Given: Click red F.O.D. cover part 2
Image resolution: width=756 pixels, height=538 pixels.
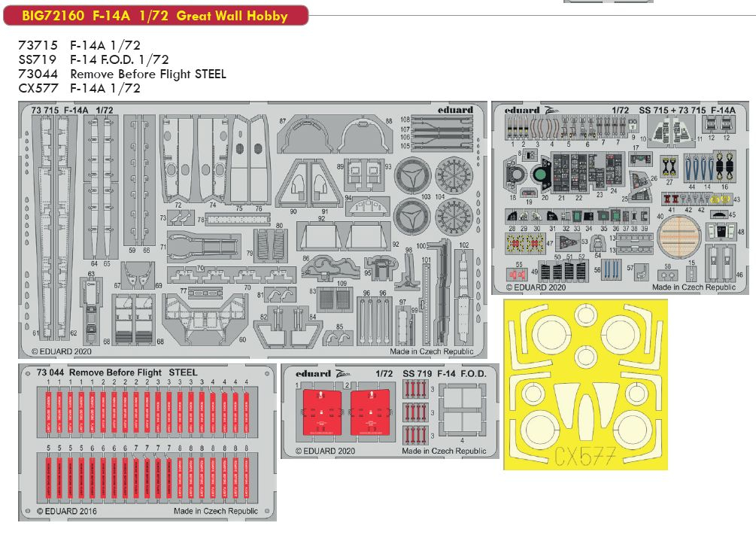Looking at the screenshot, I should click(369, 412).
